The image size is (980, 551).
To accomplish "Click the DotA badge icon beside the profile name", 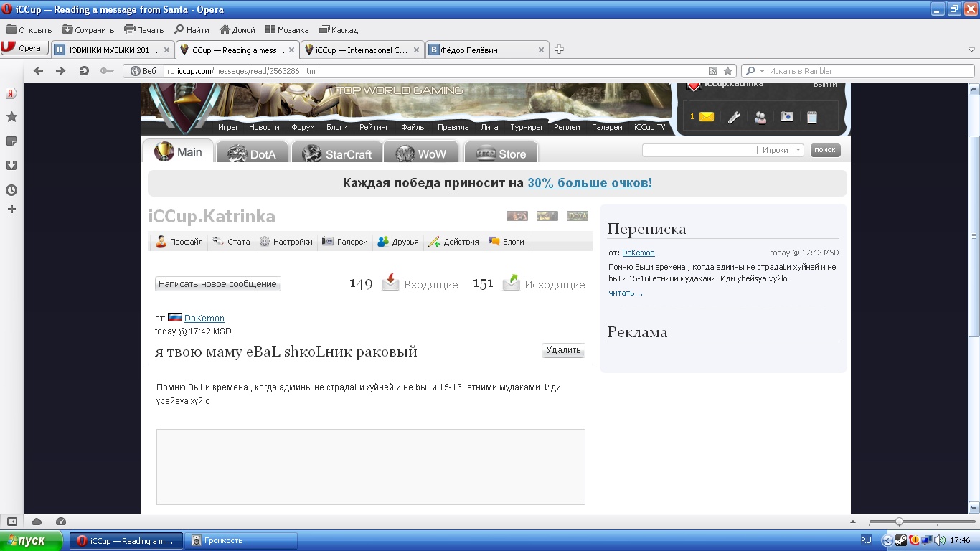I will (578, 216).
